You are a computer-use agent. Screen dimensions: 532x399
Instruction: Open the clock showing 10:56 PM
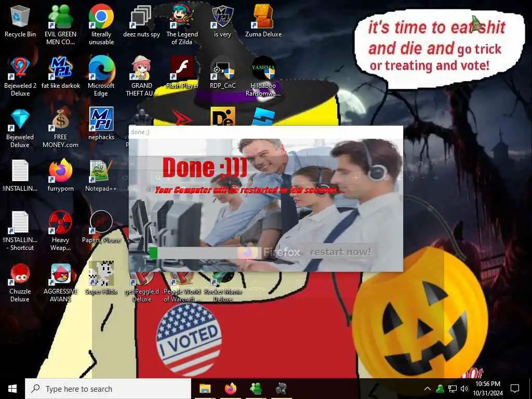point(488,389)
